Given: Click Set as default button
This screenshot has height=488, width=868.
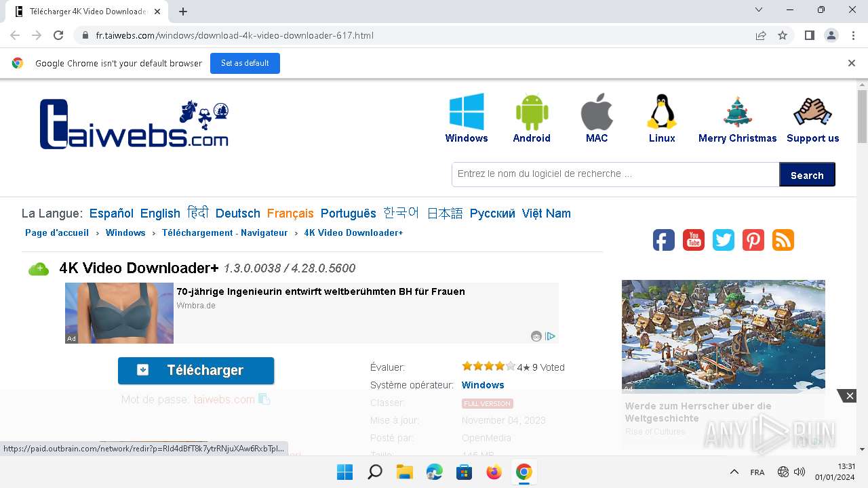Looking at the screenshot, I should coord(245,63).
